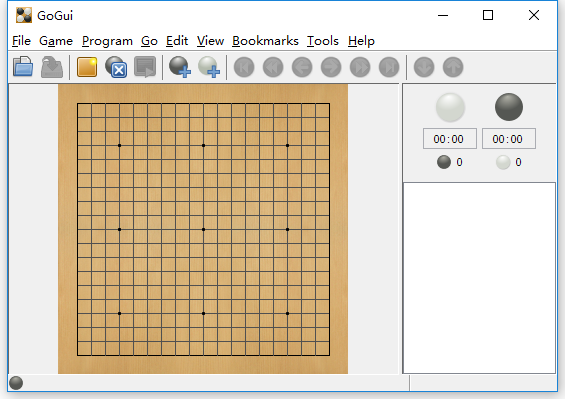Close the GoGui window
The image size is (565, 399).
tap(534, 15)
